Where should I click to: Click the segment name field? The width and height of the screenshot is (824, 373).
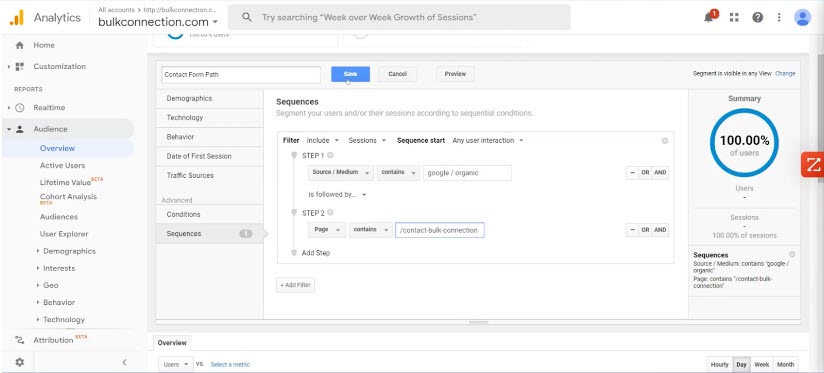click(x=241, y=75)
